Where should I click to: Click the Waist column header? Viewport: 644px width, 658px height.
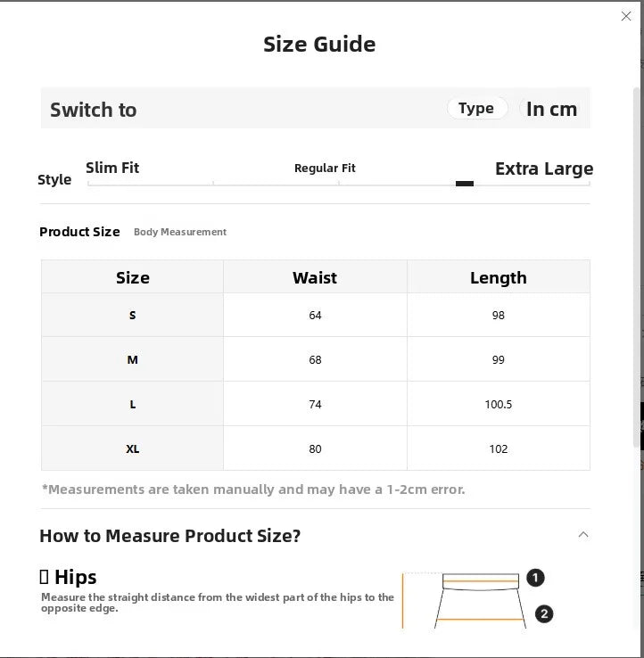(x=315, y=277)
